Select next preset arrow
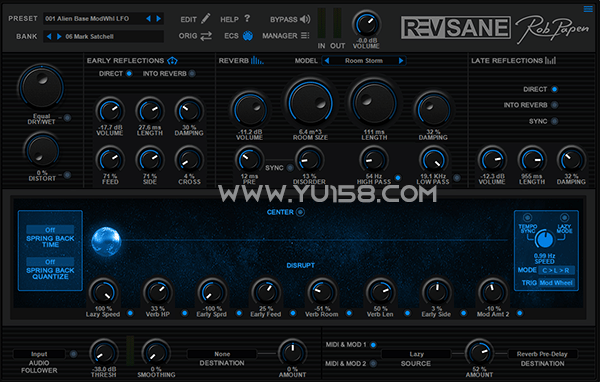The height and width of the screenshot is (382, 600). point(158,18)
